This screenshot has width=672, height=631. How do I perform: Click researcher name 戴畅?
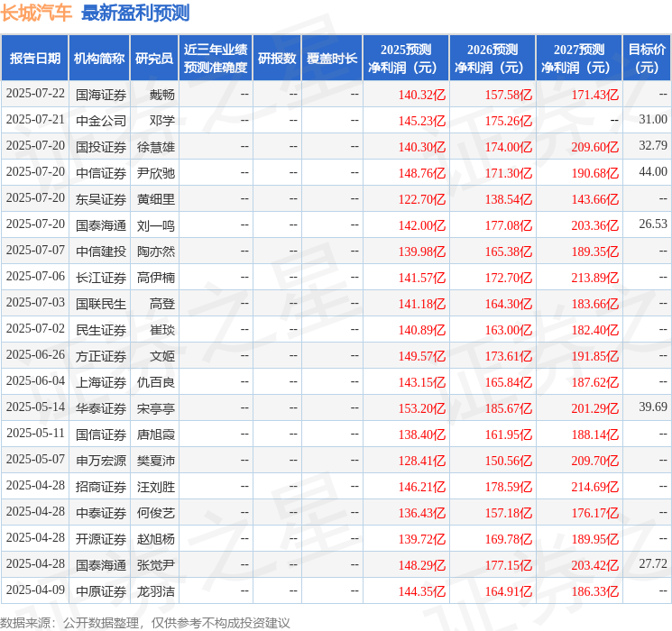pos(162,95)
